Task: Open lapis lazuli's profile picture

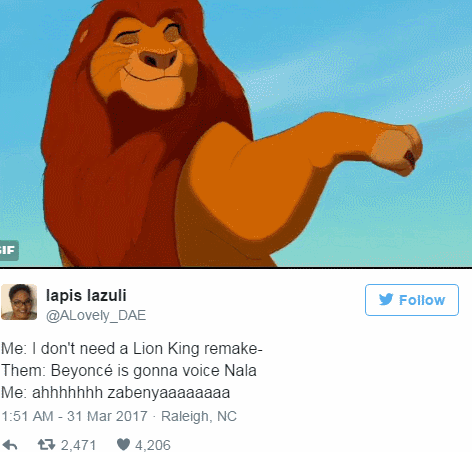Action: 19,302
